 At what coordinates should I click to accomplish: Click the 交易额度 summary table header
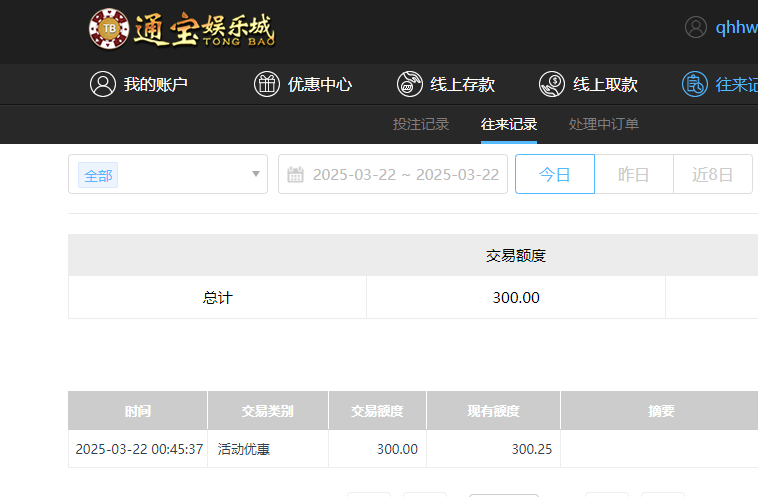click(516, 255)
